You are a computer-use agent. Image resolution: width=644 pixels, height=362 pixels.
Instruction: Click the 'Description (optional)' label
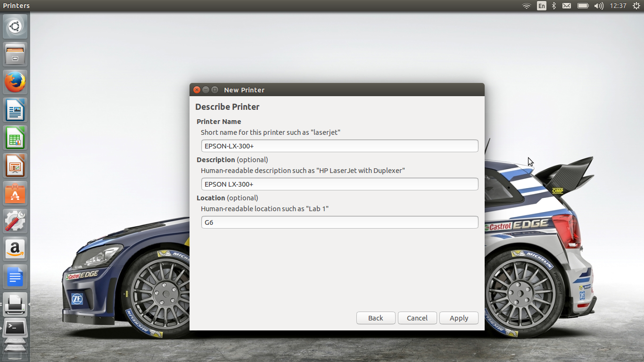232,160
